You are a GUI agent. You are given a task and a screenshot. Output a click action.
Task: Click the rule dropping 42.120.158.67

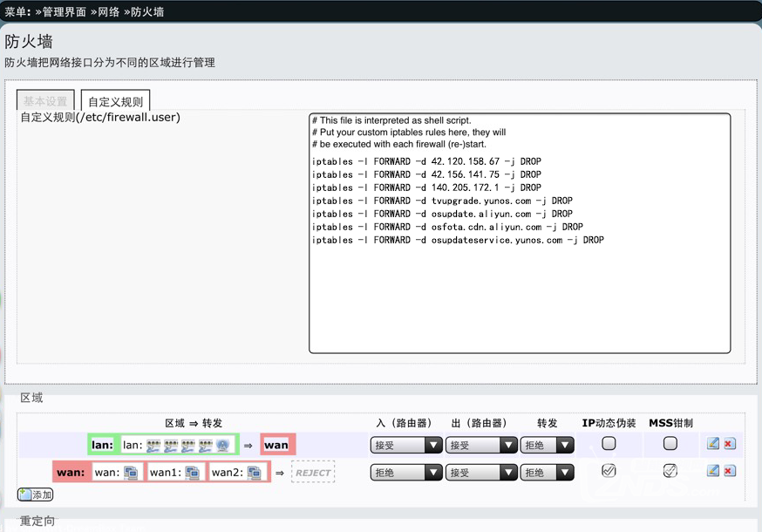(x=426, y=161)
